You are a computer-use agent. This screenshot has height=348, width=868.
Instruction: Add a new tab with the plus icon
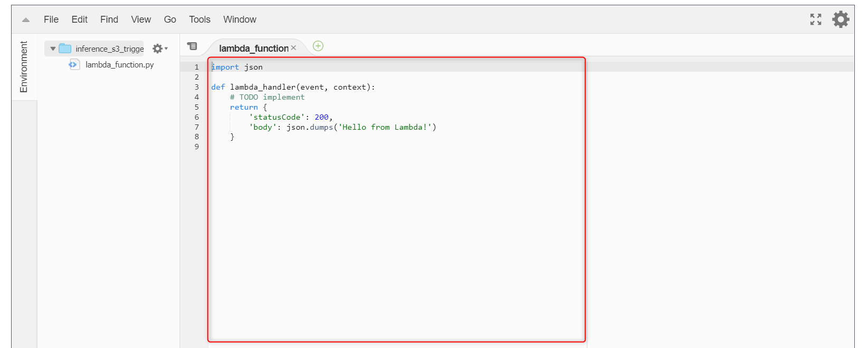[318, 46]
